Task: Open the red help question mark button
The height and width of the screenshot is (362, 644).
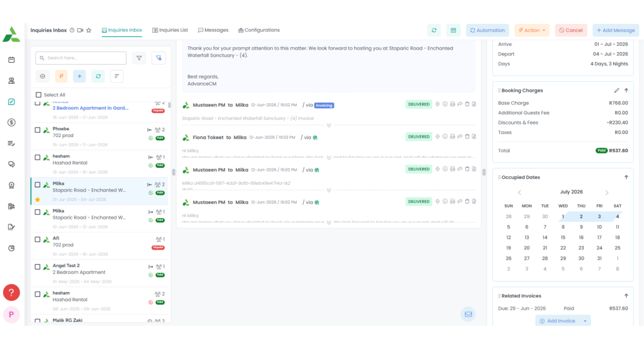Action: coord(11,293)
